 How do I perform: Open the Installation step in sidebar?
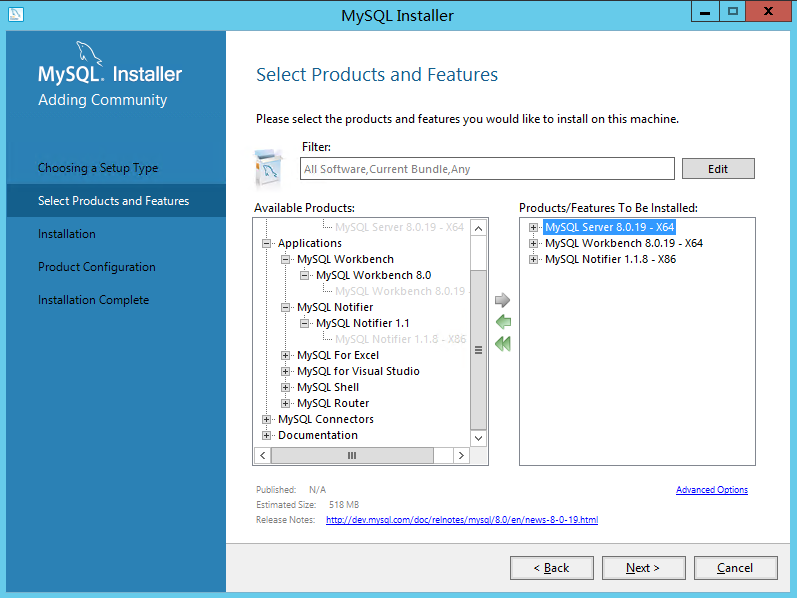tap(67, 234)
